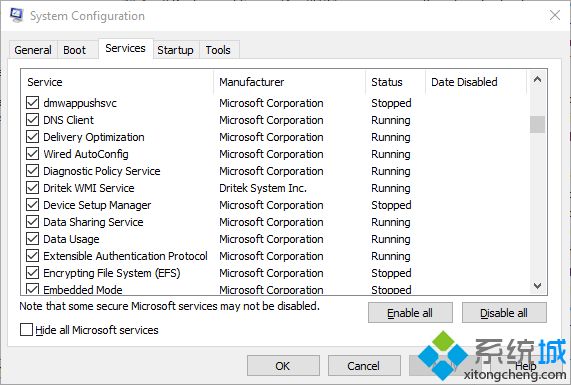
Task: Click the scrollbar up arrow
Action: (537, 79)
